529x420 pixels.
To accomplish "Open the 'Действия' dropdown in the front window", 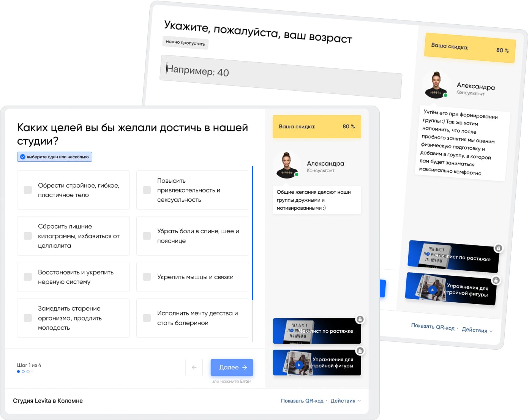I will (x=346, y=401).
